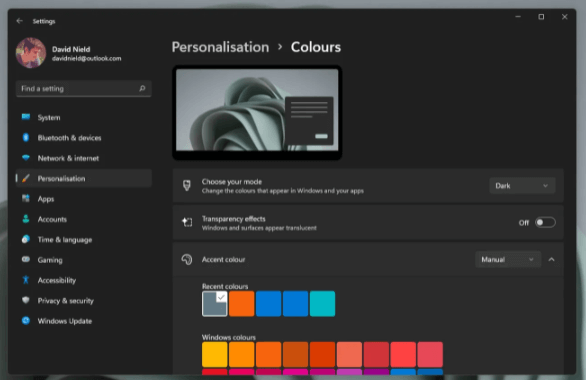Maximize the Settings window
The height and width of the screenshot is (380, 586).
541,17
